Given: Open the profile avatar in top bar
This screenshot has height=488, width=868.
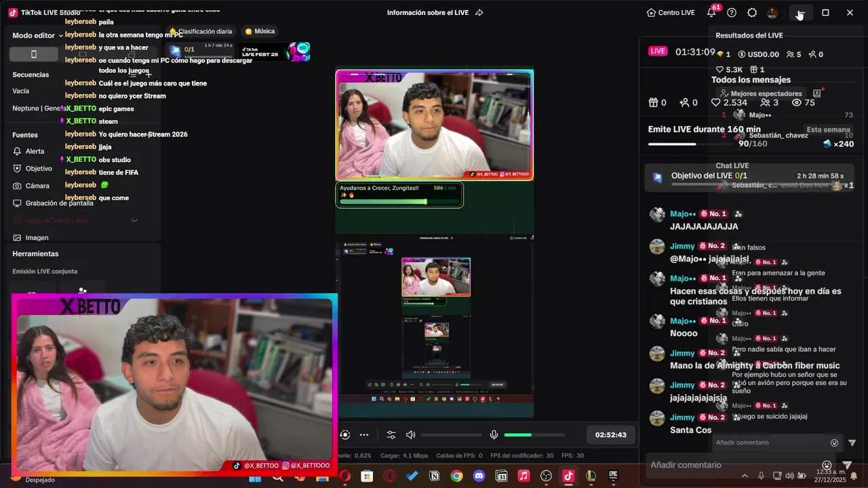Looking at the screenshot, I should pyautogui.click(x=772, y=13).
